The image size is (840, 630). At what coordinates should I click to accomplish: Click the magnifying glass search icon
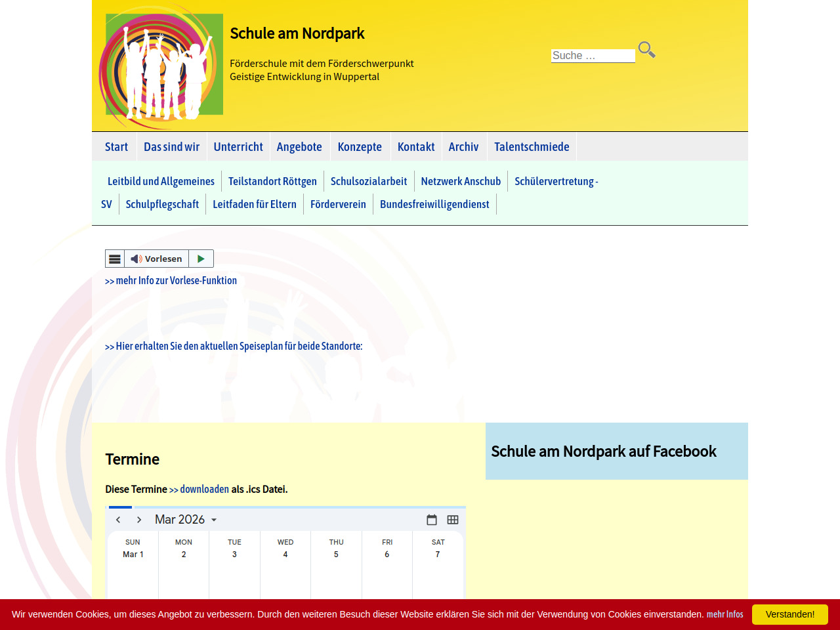[x=646, y=50]
